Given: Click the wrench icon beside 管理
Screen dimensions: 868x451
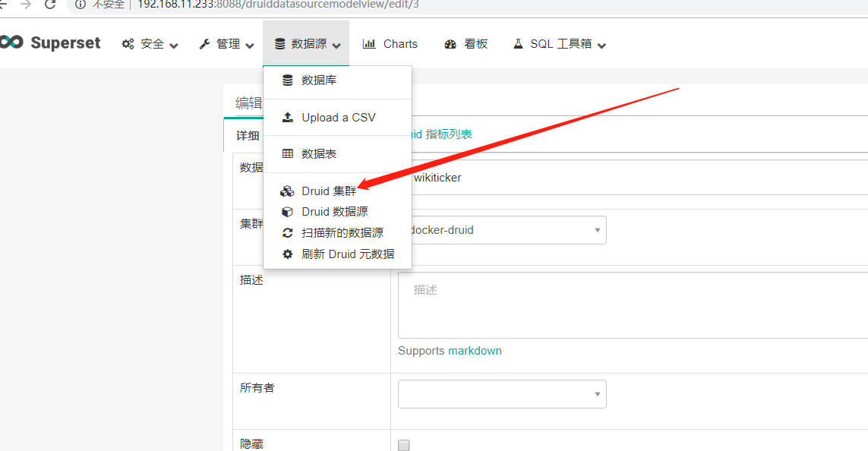Looking at the screenshot, I should pyautogui.click(x=205, y=44).
